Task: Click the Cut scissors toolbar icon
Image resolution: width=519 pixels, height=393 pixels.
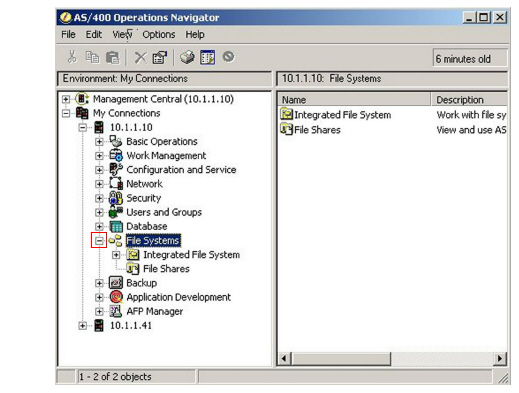Action: [x=72, y=57]
